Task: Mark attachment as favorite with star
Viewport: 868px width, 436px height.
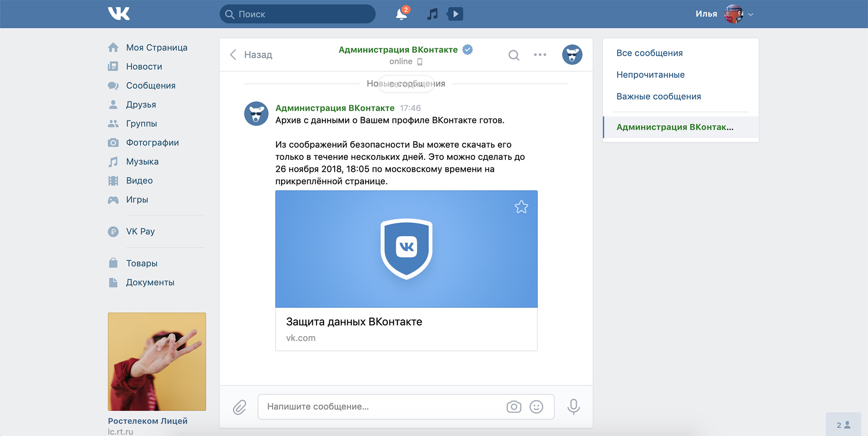Action: click(x=521, y=207)
